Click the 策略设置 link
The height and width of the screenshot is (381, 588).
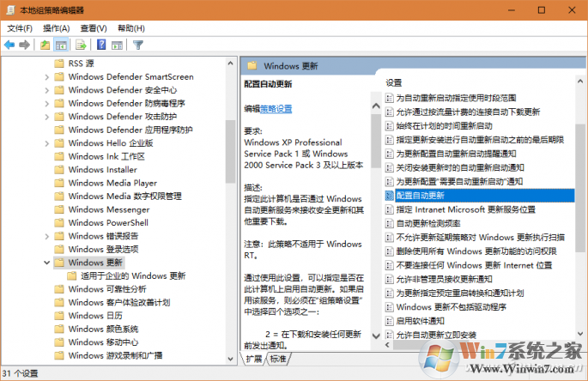(x=276, y=109)
